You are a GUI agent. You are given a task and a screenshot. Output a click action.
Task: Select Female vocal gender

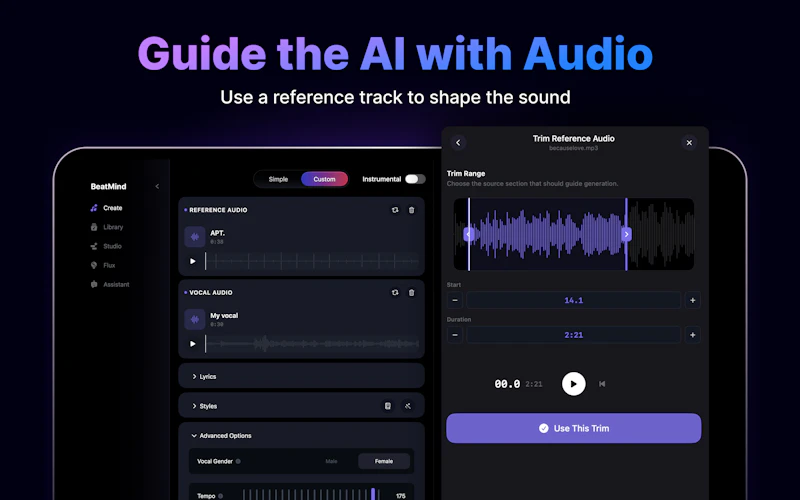(384, 461)
